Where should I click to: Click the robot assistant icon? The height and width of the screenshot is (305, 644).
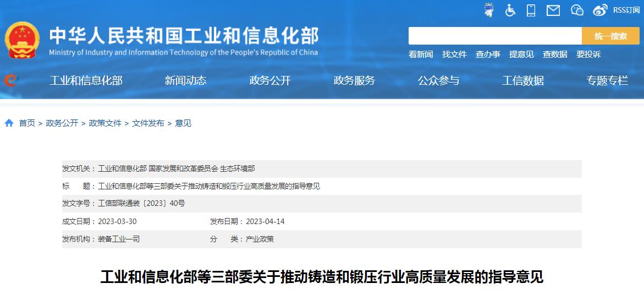click(x=488, y=10)
